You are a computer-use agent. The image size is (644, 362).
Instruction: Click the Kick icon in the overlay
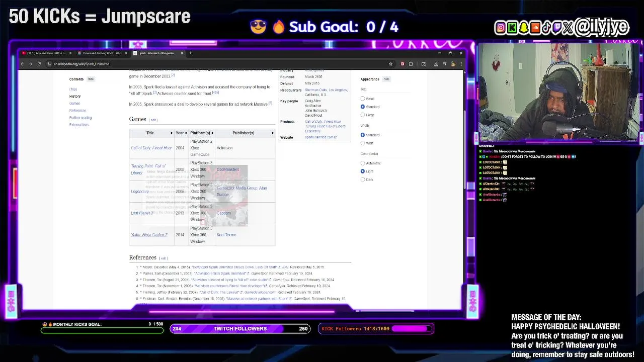[x=512, y=28]
